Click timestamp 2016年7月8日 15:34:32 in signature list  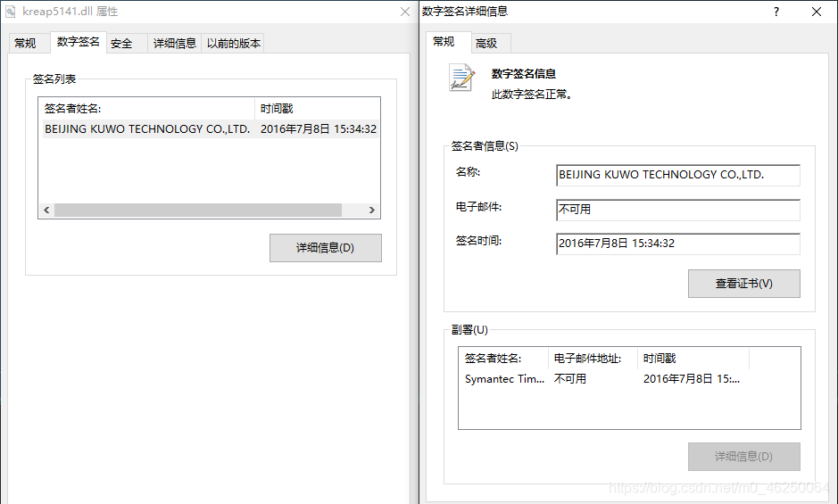coord(319,128)
